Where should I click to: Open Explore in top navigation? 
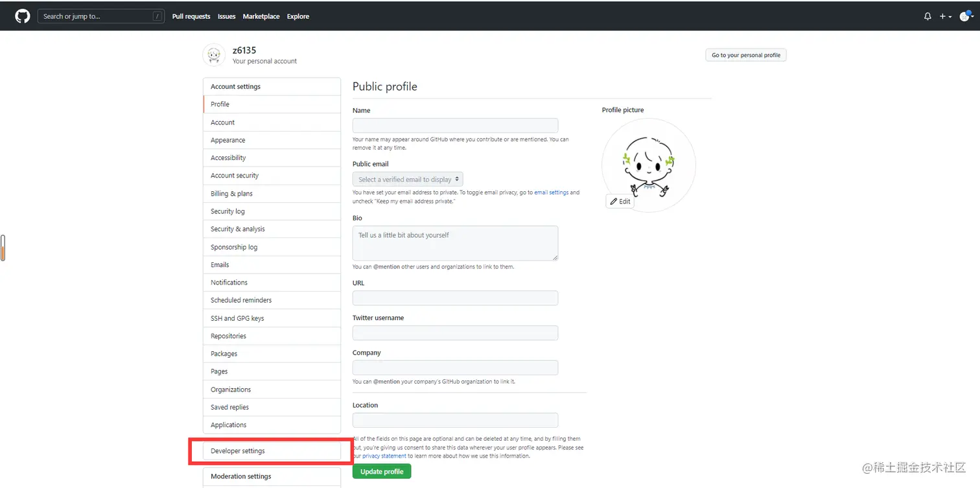point(298,16)
